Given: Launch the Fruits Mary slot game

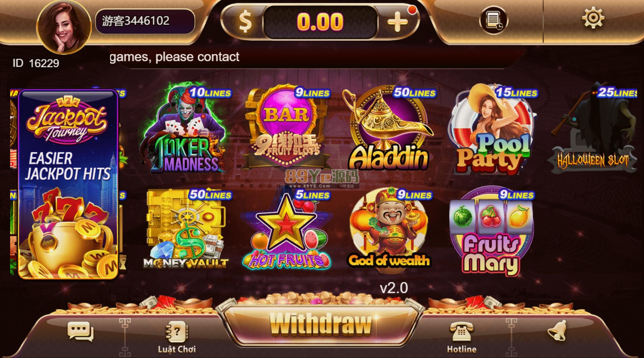Looking at the screenshot, I should [x=491, y=230].
